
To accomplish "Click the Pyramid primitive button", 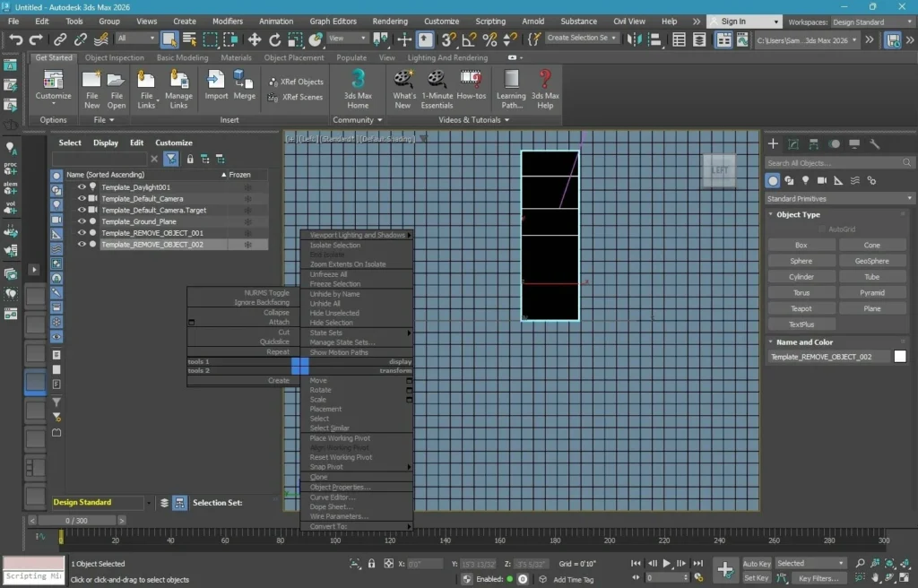I will pos(871,293).
